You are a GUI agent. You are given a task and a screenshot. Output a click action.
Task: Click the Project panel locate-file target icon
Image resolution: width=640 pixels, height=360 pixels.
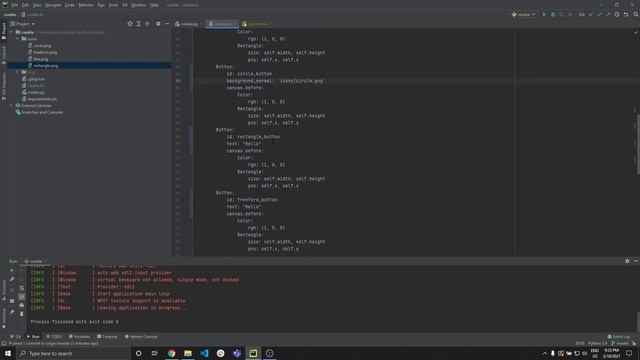pyautogui.click(x=130, y=24)
